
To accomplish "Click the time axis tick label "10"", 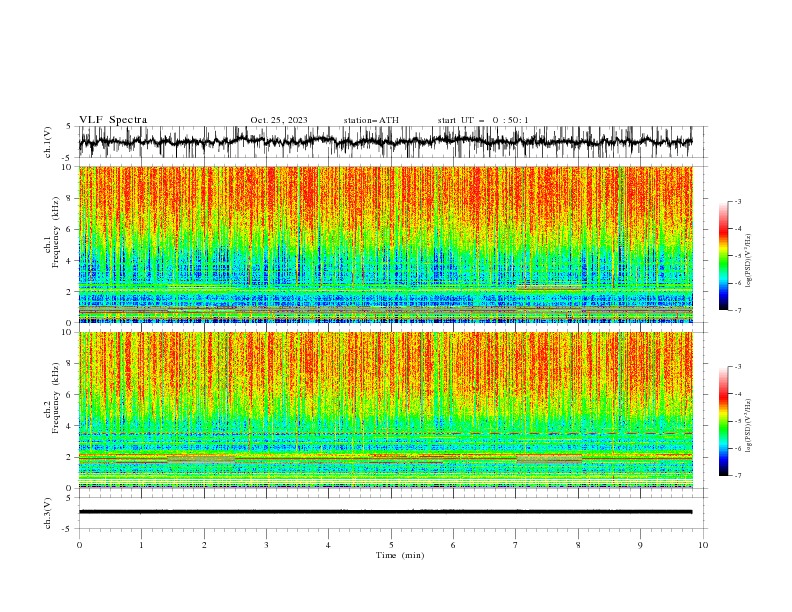I will tap(703, 545).
